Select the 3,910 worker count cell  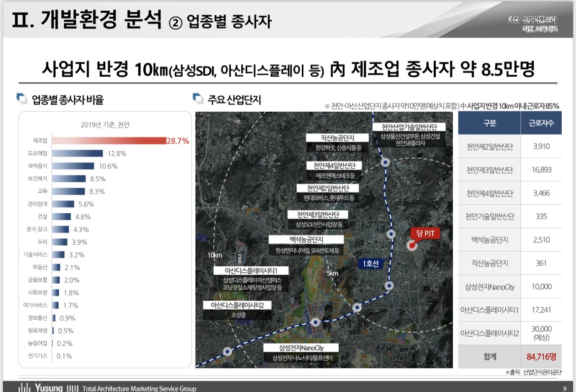541,147
